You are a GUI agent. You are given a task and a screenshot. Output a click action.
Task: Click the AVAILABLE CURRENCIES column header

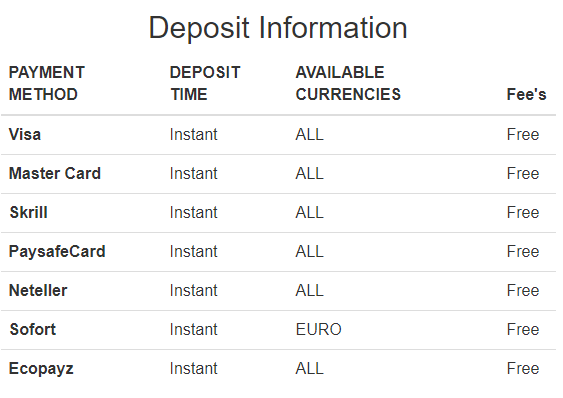pyautogui.click(x=348, y=83)
